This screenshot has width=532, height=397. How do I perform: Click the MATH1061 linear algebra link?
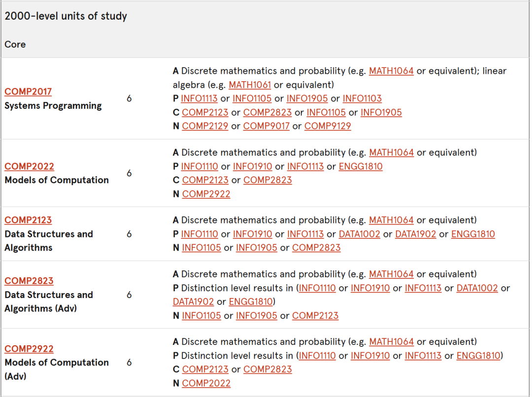tap(250, 85)
